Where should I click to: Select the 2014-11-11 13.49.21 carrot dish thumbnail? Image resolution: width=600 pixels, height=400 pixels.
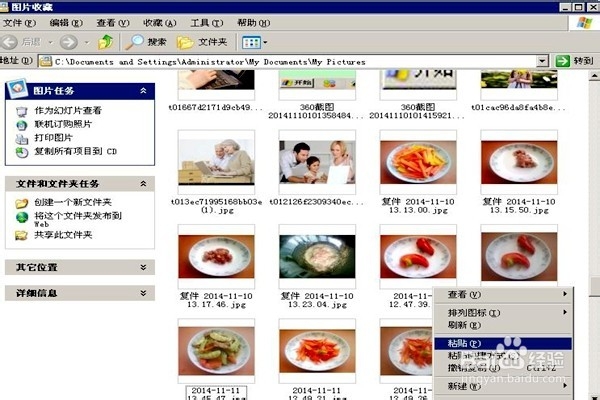(x=317, y=351)
